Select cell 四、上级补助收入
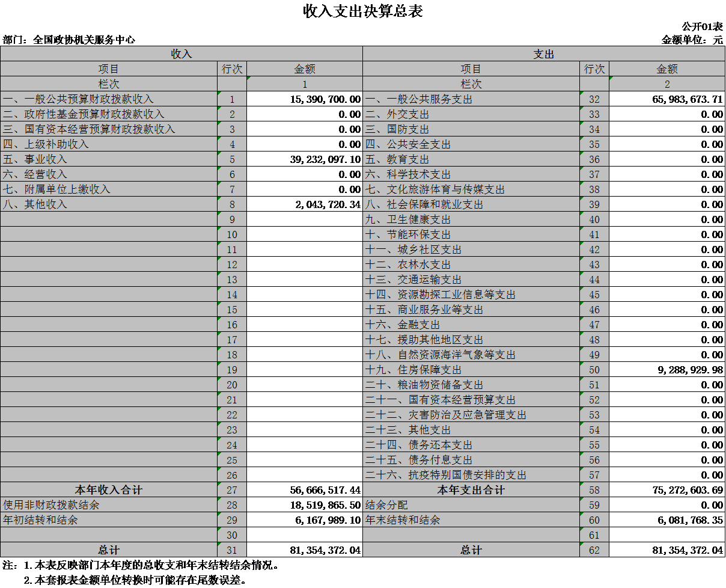This screenshot has width=726, height=588. [109, 144]
